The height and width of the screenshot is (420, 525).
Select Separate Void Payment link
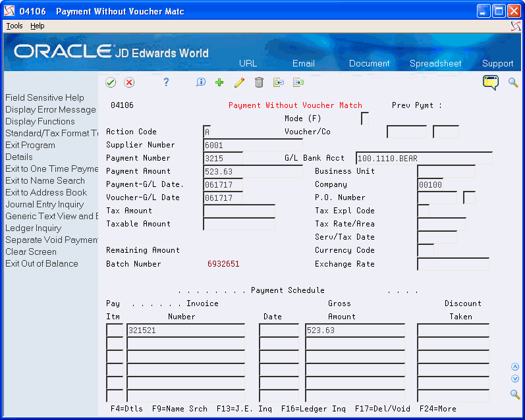[51, 240]
